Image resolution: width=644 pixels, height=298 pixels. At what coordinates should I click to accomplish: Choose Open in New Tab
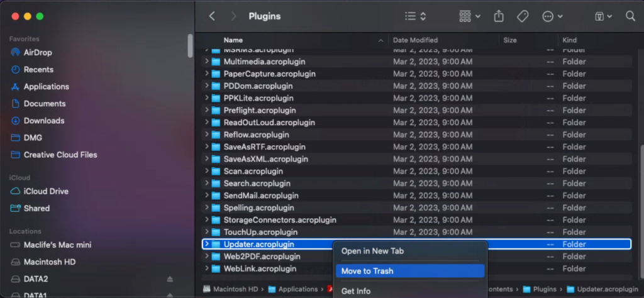(372, 251)
